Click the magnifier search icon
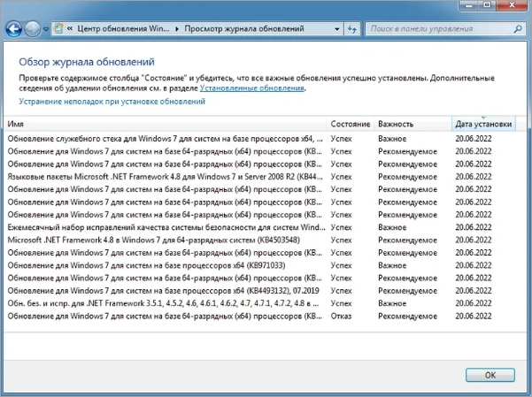 518,29
